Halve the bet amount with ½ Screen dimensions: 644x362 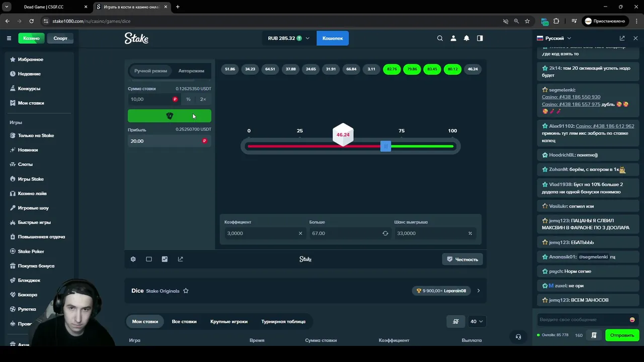click(x=188, y=100)
